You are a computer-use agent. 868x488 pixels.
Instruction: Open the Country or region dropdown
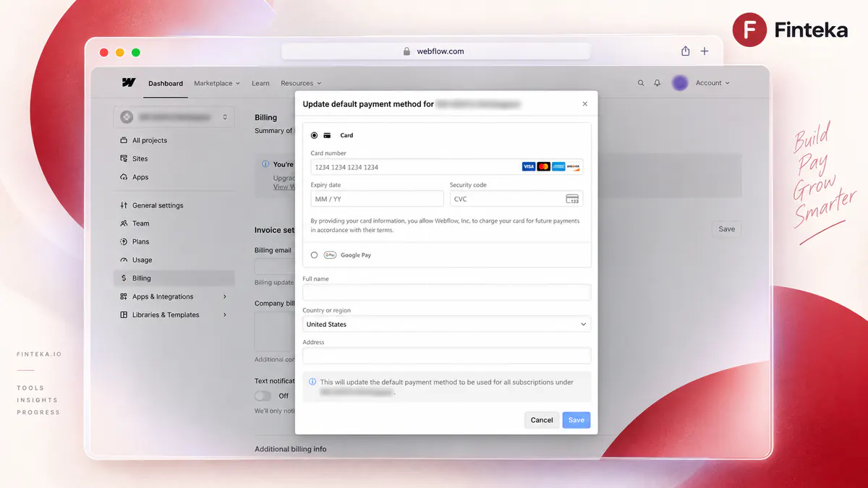[x=446, y=324]
